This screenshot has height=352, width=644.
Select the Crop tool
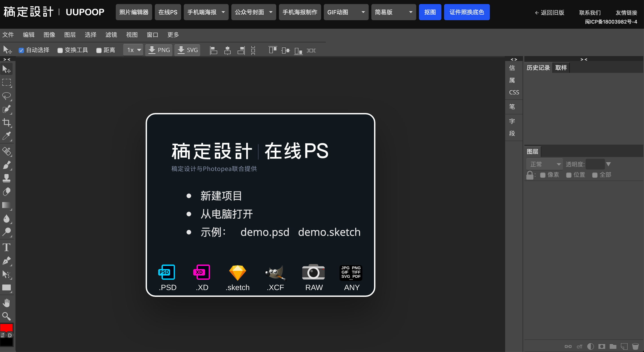click(x=7, y=122)
